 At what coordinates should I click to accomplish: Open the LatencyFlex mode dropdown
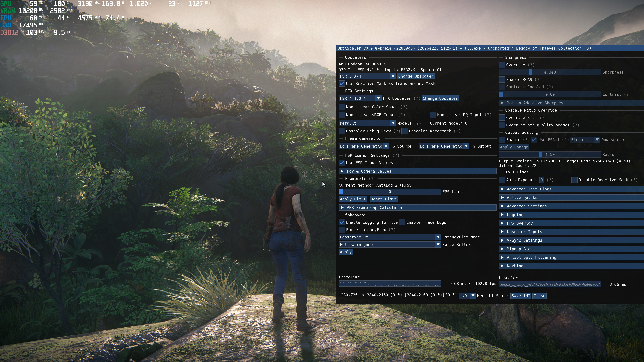coord(390,237)
